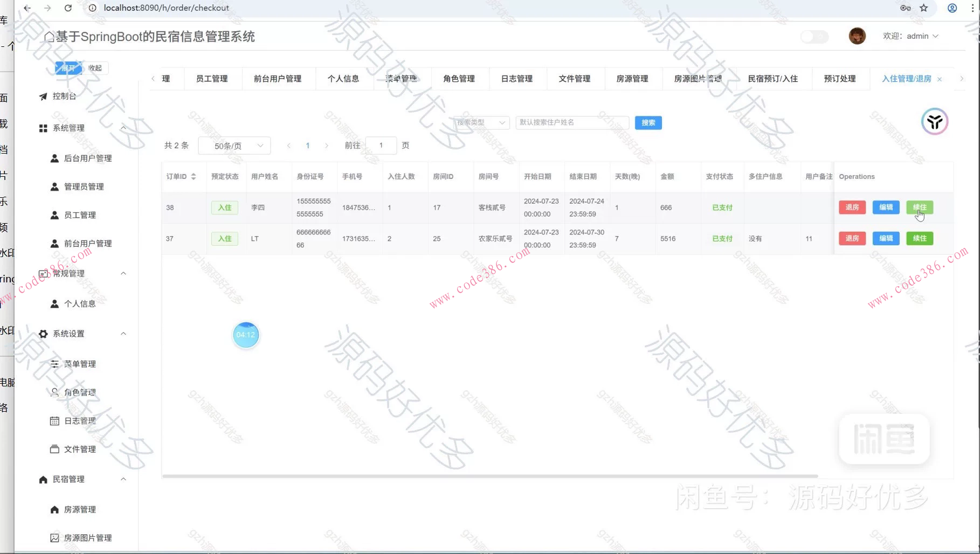Open the password key icon
The height and width of the screenshot is (554, 980).
pyautogui.click(x=906, y=8)
